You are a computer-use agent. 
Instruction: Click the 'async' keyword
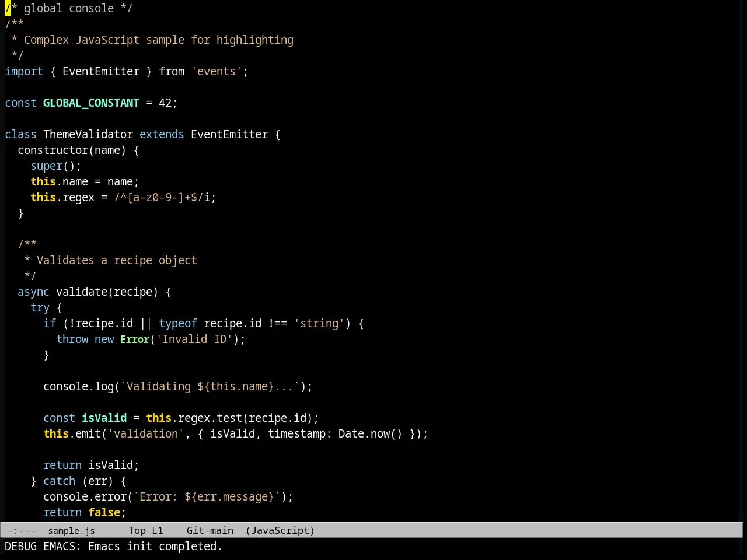(x=34, y=292)
